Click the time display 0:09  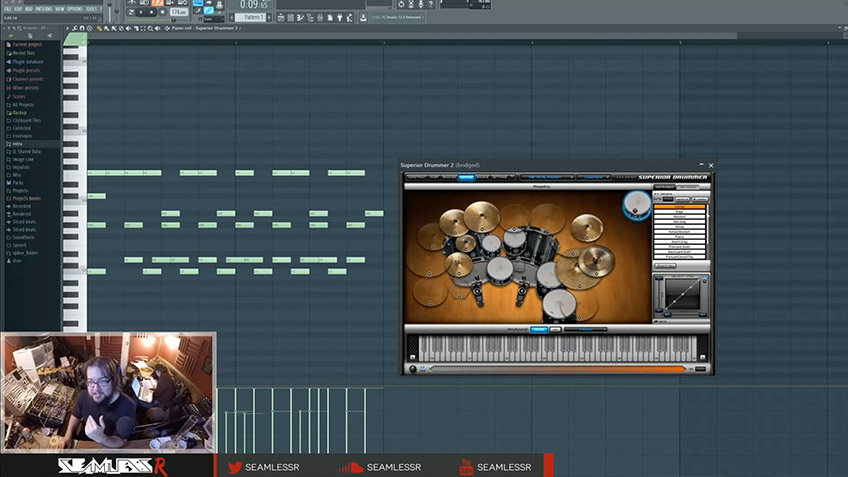(x=253, y=4)
